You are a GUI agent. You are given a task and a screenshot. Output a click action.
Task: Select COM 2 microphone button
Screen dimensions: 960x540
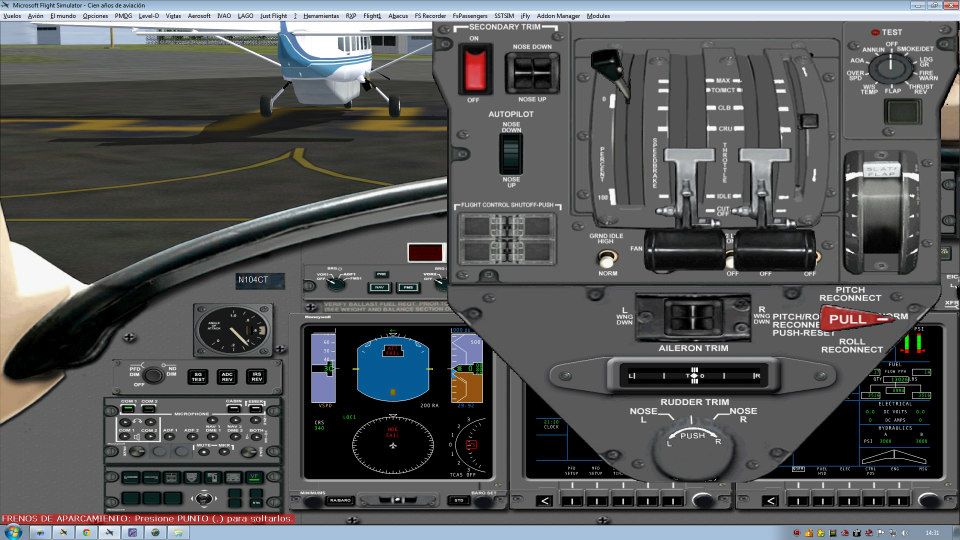[149, 408]
